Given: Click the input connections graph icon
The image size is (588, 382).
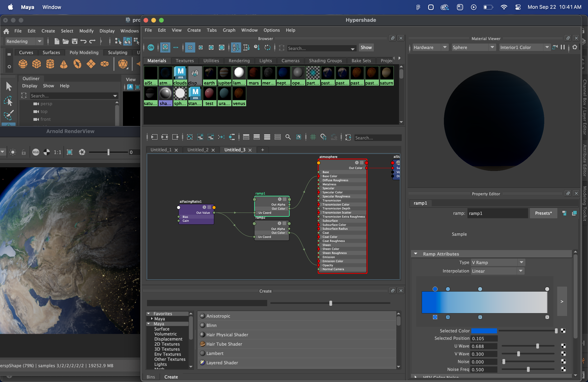Looking at the screenshot, I should point(154,137).
